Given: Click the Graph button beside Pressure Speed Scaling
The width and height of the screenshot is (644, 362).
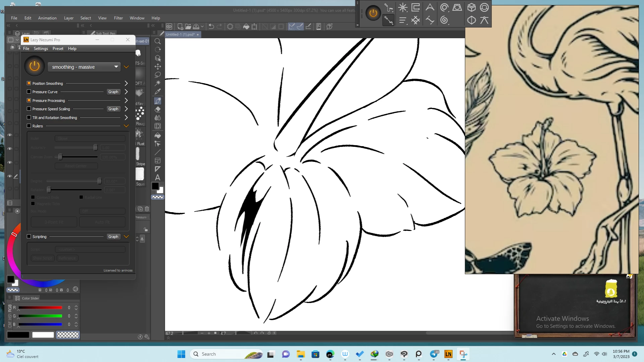Looking at the screenshot, I should (x=113, y=109).
